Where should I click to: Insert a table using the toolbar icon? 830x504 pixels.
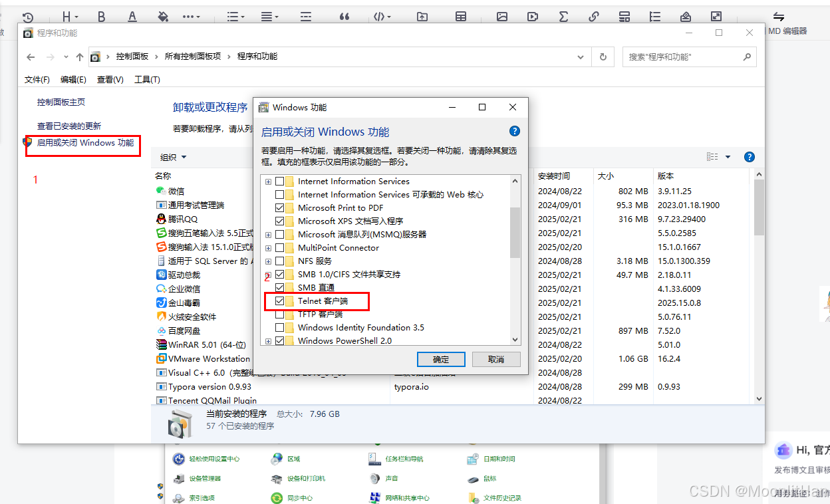pyautogui.click(x=461, y=16)
